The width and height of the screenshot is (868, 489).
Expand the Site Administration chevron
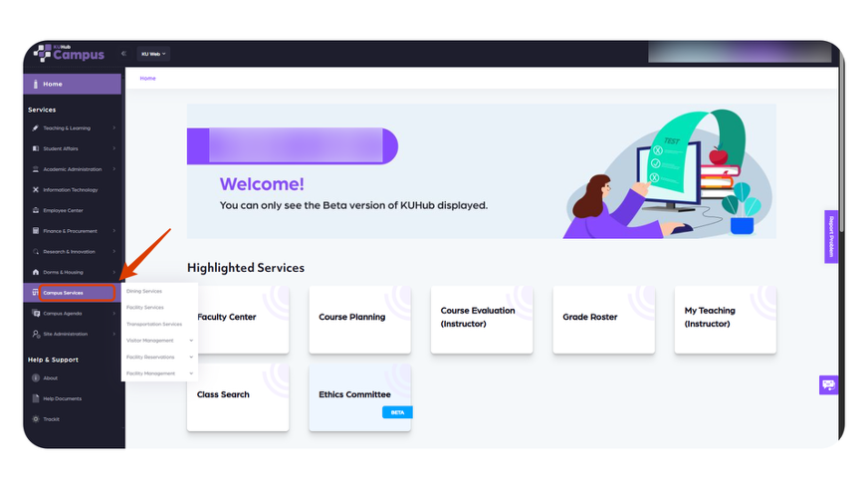coord(114,334)
